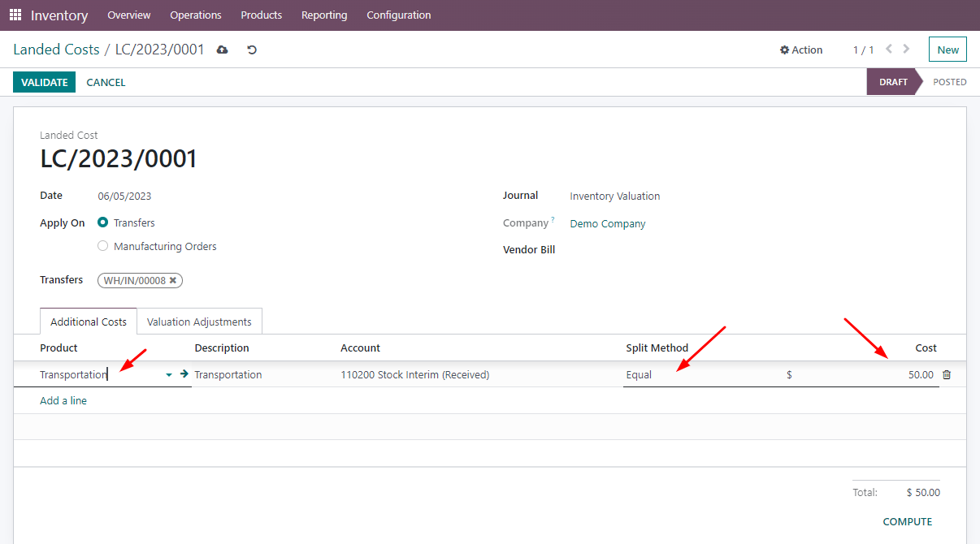Open the Configuration menu

click(398, 15)
